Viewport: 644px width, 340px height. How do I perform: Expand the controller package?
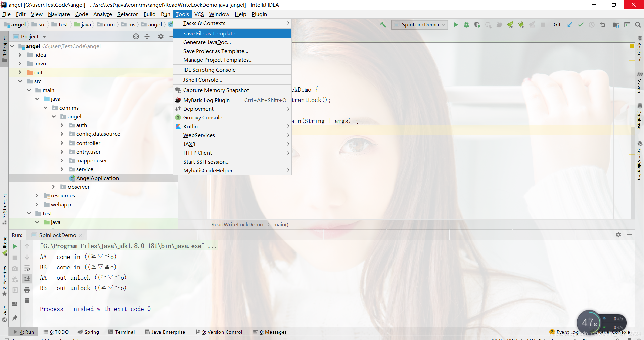coord(62,143)
